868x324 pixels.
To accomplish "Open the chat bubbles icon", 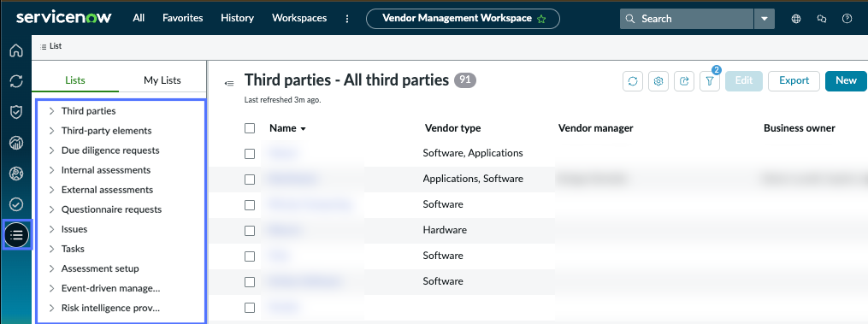I will tap(822, 19).
